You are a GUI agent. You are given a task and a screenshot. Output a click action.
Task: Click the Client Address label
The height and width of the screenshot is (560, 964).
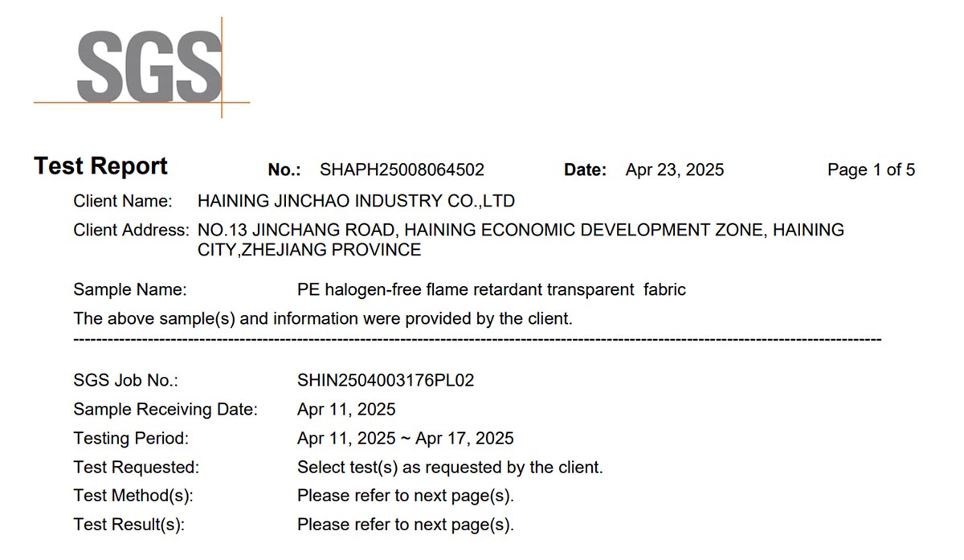pos(131,231)
